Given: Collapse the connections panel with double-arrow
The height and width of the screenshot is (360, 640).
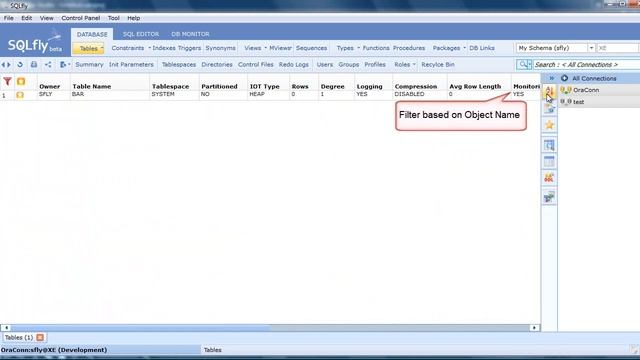Looking at the screenshot, I should [x=551, y=78].
